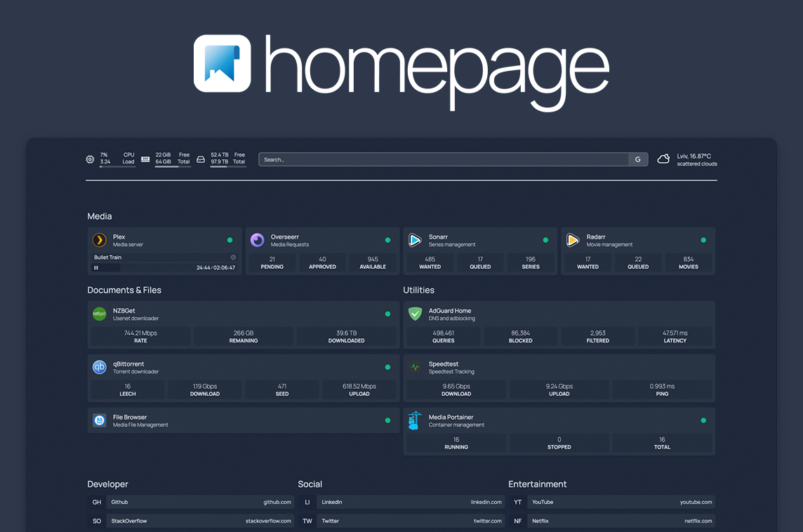The width and height of the screenshot is (803, 532).
Task: Click the Overseerr 21 Pending stat
Action: coord(272,262)
